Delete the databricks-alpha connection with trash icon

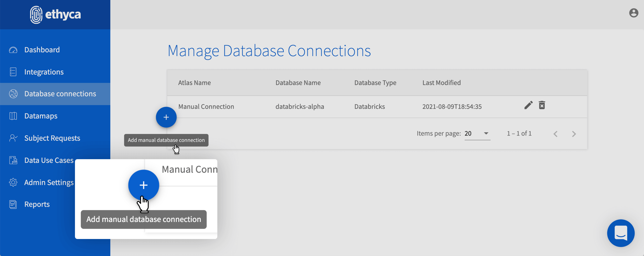tap(542, 105)
